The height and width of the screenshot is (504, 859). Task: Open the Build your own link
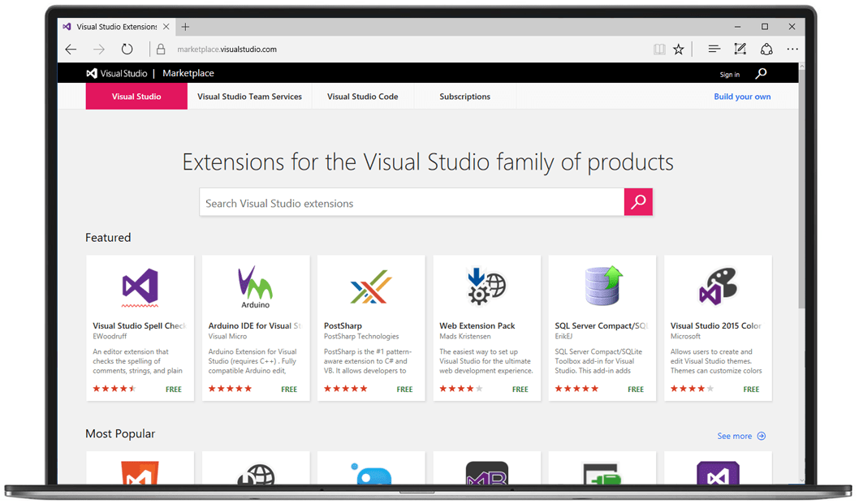pos(742,96)
